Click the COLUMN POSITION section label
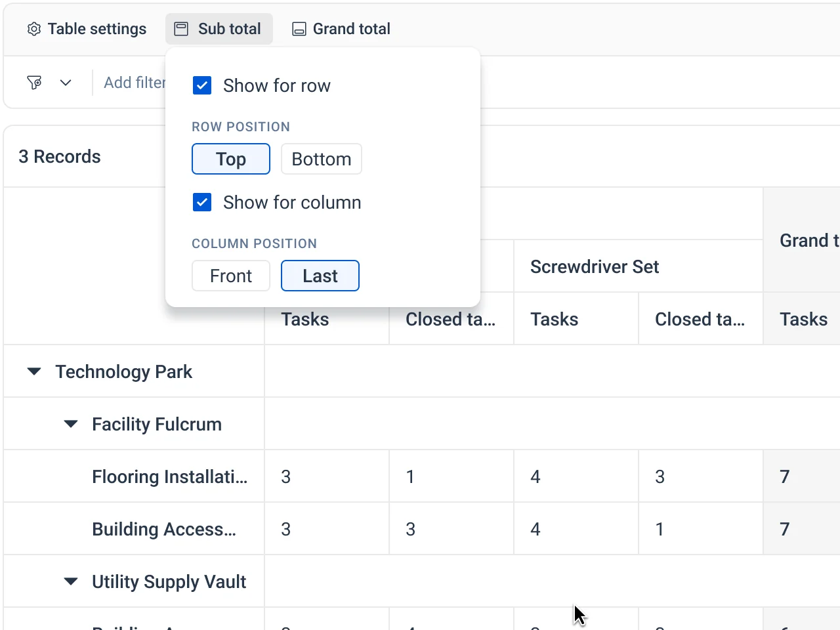840x630 pixels. tap(255, 243)
